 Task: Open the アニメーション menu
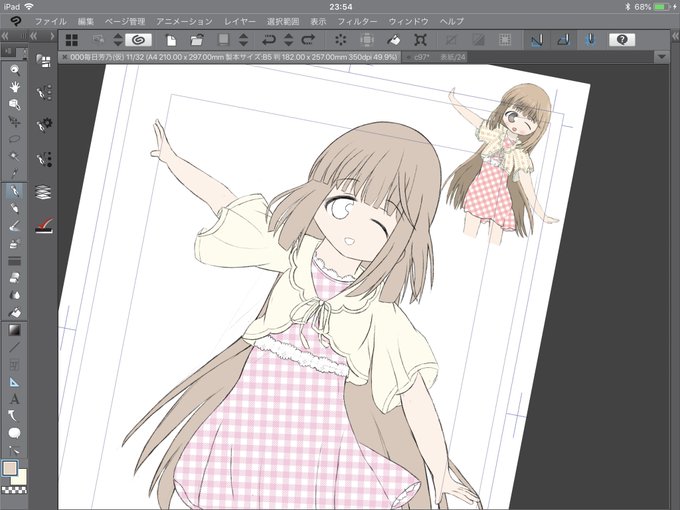coord(184,21)
